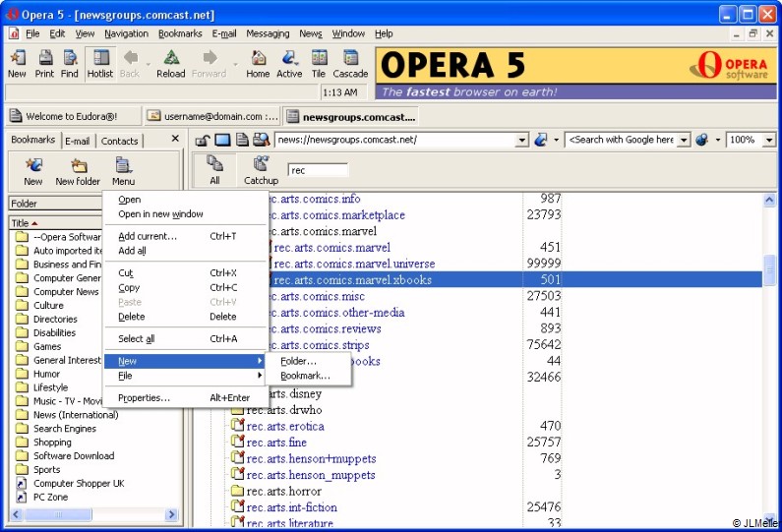Toggle graphics display icon in address bar
The image size is (782, 532).
coord(222,140)
